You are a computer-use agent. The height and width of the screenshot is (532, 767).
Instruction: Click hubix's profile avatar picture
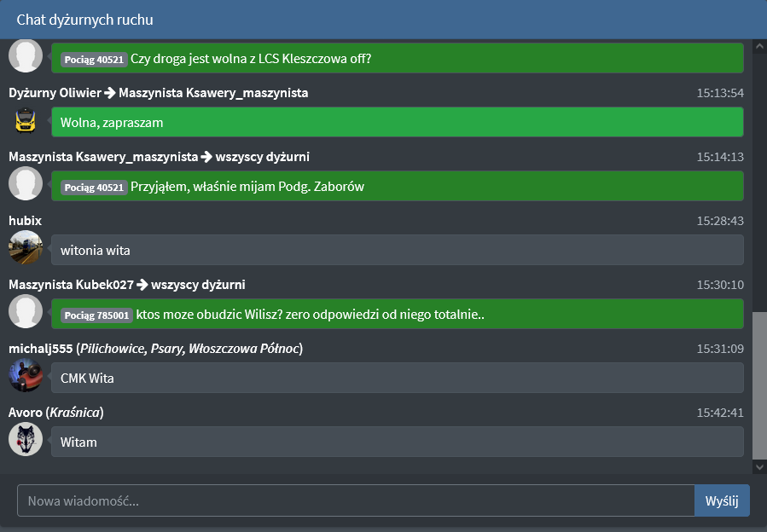tap(26, 248)
